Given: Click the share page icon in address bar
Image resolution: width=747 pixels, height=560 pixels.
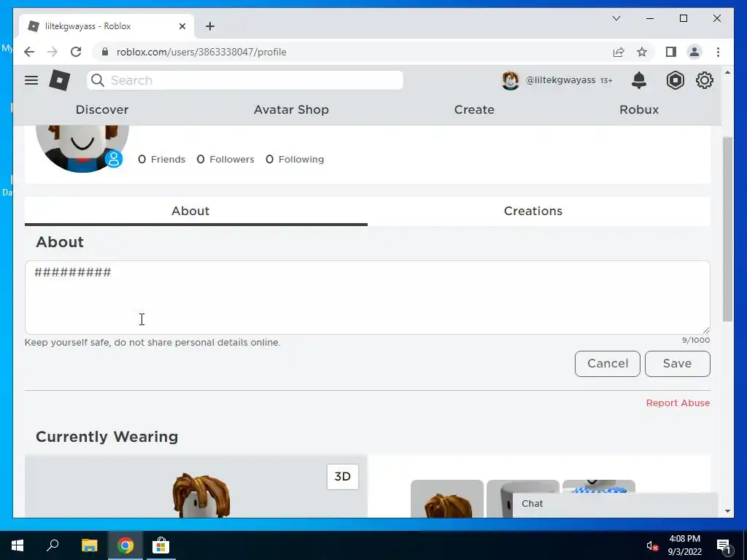Looking at the screenshot, I should (619, 52).
